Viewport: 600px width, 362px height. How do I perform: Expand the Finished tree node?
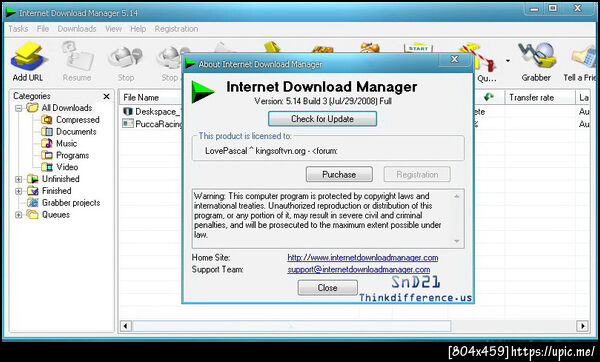pyautogui.click(x=18, y=191)
